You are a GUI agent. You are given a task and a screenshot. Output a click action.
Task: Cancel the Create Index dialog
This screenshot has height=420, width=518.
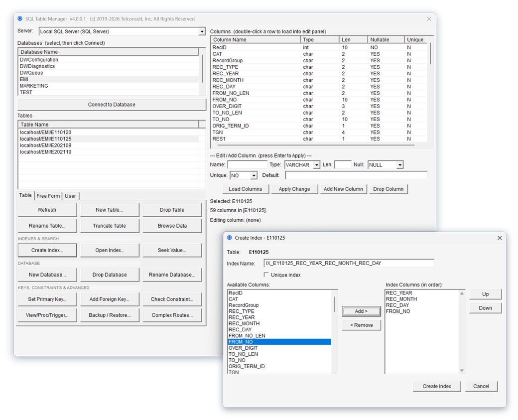coord(481,386)
